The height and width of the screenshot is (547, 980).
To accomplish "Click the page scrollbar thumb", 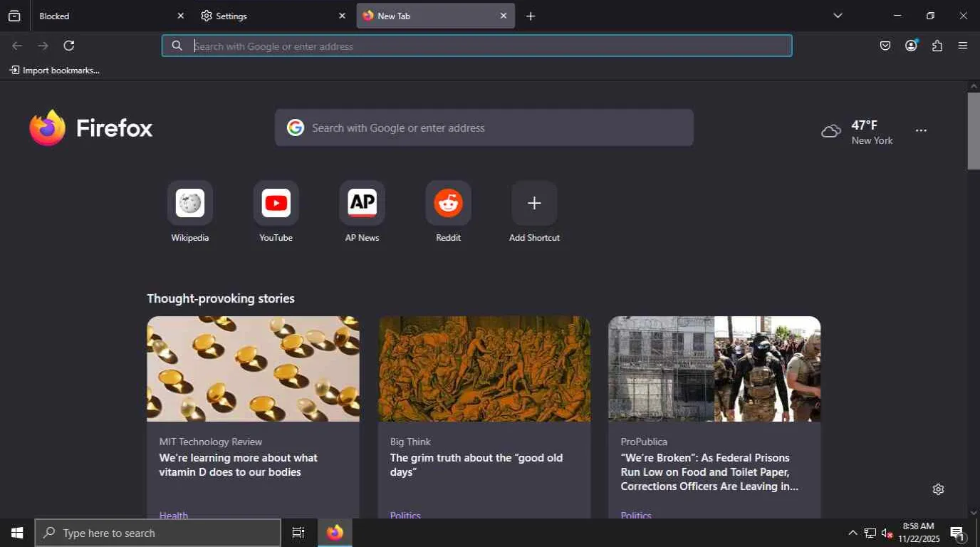I will point(974,131).
